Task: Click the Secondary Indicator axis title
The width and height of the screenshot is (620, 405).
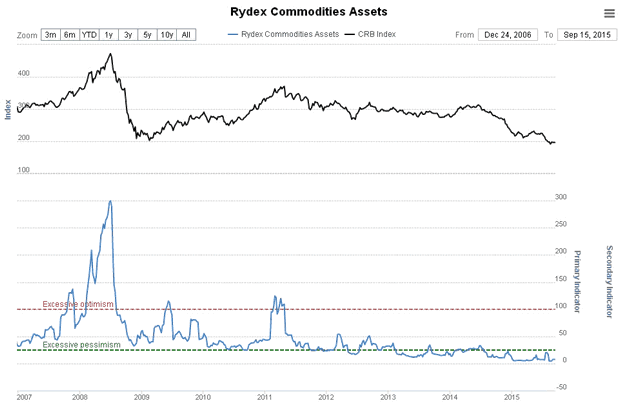Action: (609, 281)
